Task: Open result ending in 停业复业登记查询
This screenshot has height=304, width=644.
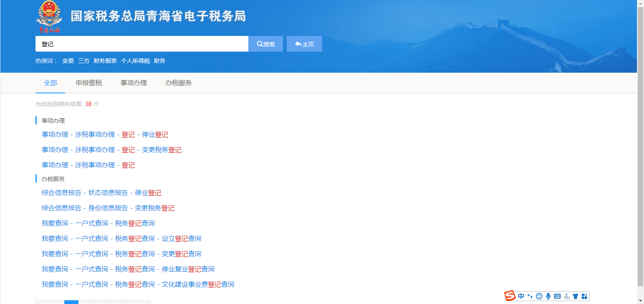Action: point(128,269)
